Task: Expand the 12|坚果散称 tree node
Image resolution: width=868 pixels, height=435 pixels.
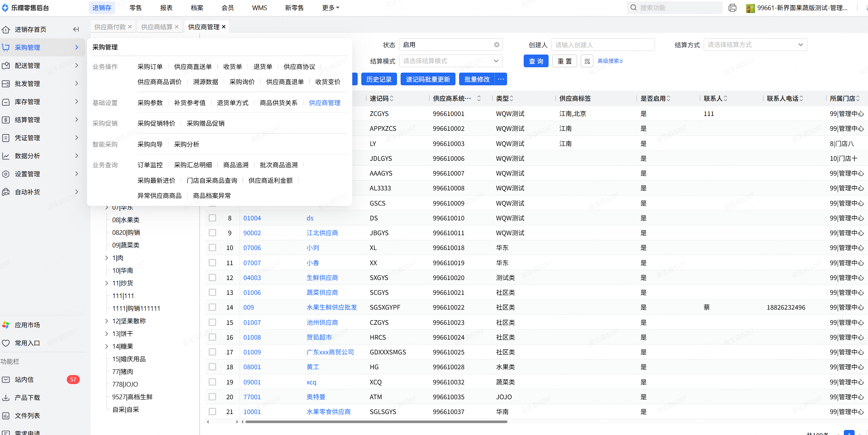Action: coord(106,321)
